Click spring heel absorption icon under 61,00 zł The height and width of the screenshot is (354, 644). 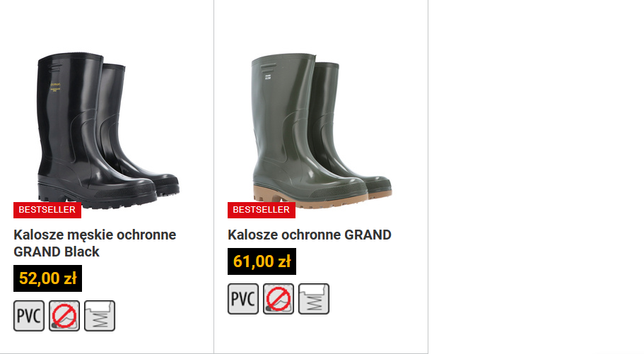(314, 299)
